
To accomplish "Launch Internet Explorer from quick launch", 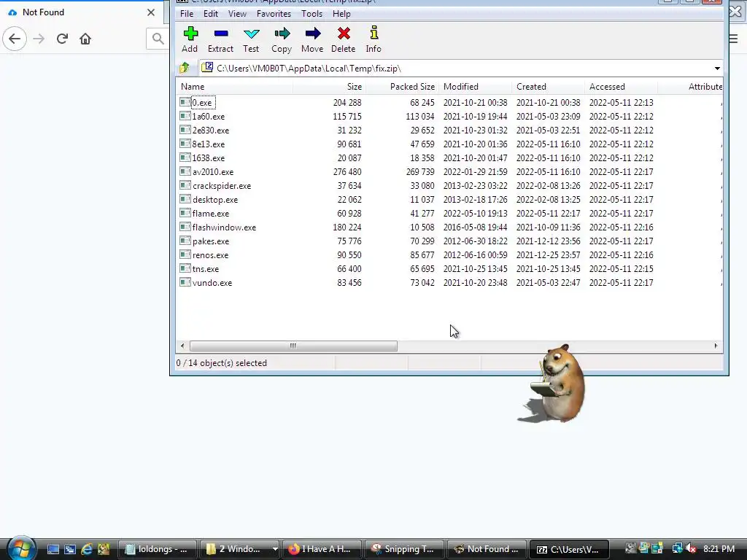I will (87, 549).
